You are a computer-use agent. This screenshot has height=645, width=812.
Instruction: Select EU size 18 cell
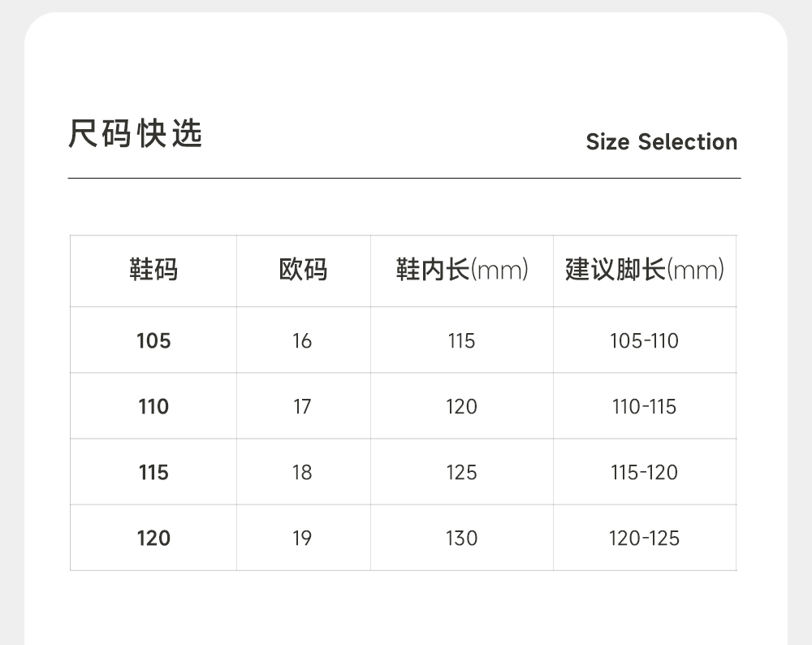[302, 473]
